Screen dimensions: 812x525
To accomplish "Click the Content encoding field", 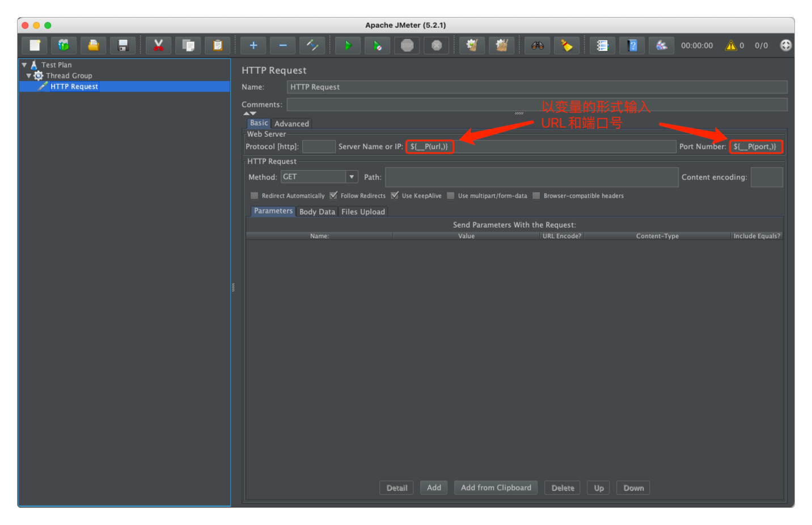I will pyautogui.click(x=767, y=177).
